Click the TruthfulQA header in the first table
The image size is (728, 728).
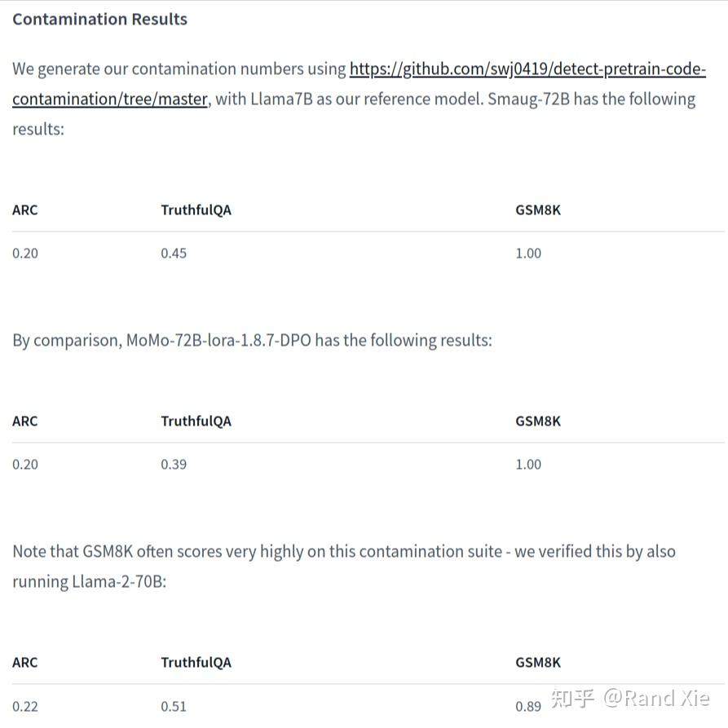coord(196,210)
